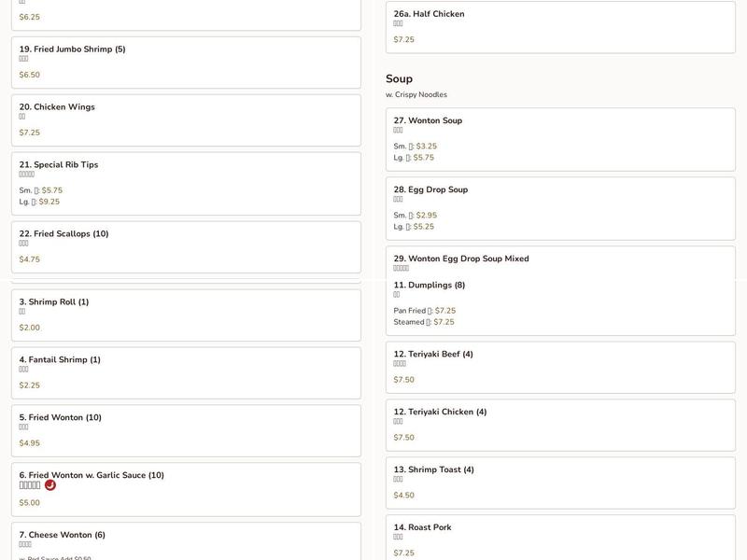Select the 26a. Half Chicken item

(x=560, y=27)
